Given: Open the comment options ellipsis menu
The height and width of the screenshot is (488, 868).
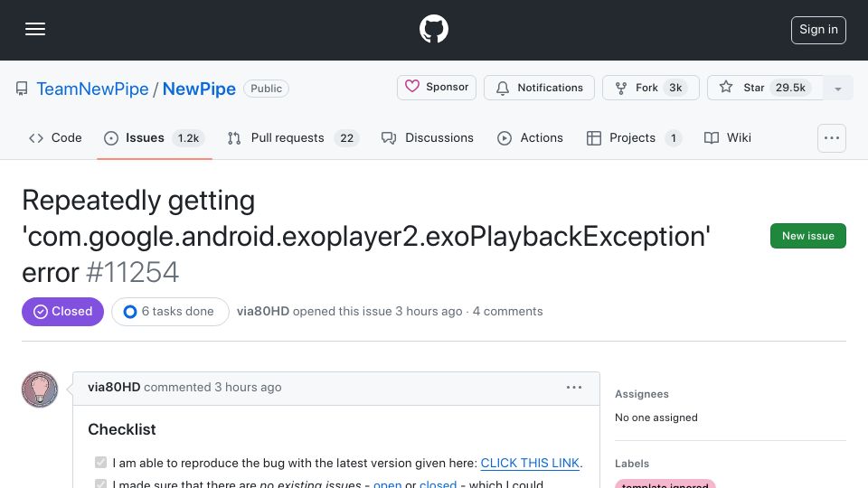Looking at the screenshot, I should point(574,388).
